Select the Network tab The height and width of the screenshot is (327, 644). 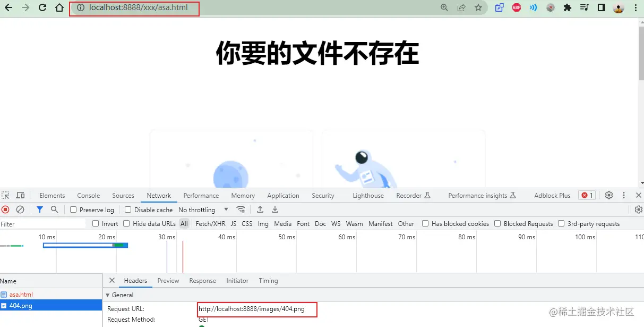[x=159, y=196]
